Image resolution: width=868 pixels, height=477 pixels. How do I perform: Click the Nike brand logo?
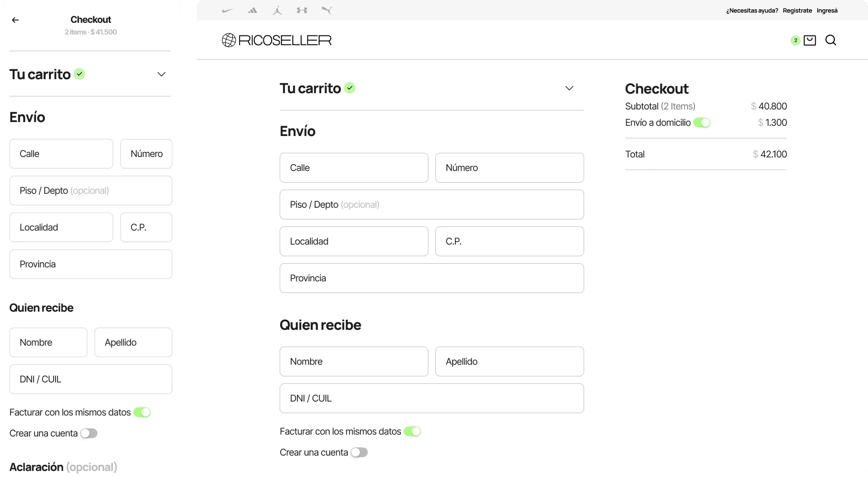point(227,10)
